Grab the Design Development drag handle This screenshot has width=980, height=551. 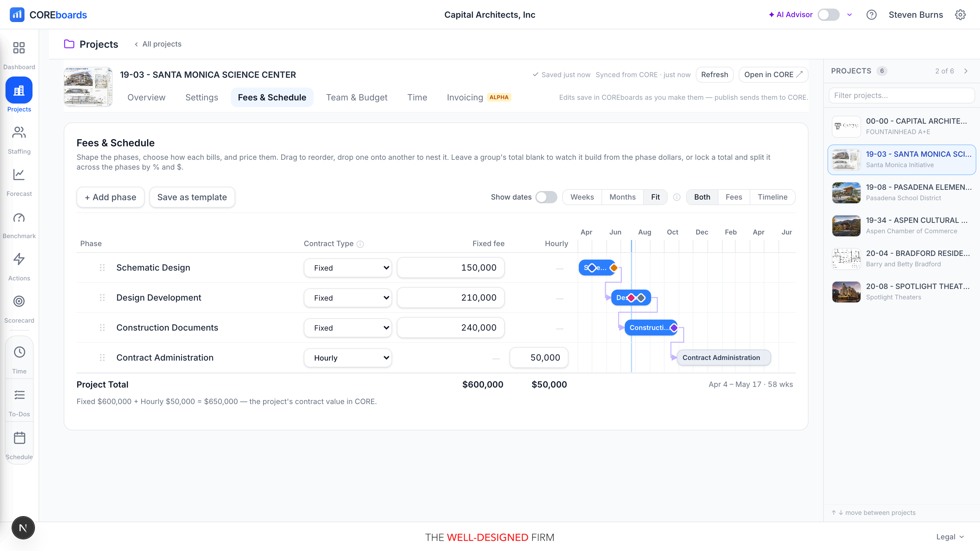pos(102,298)
